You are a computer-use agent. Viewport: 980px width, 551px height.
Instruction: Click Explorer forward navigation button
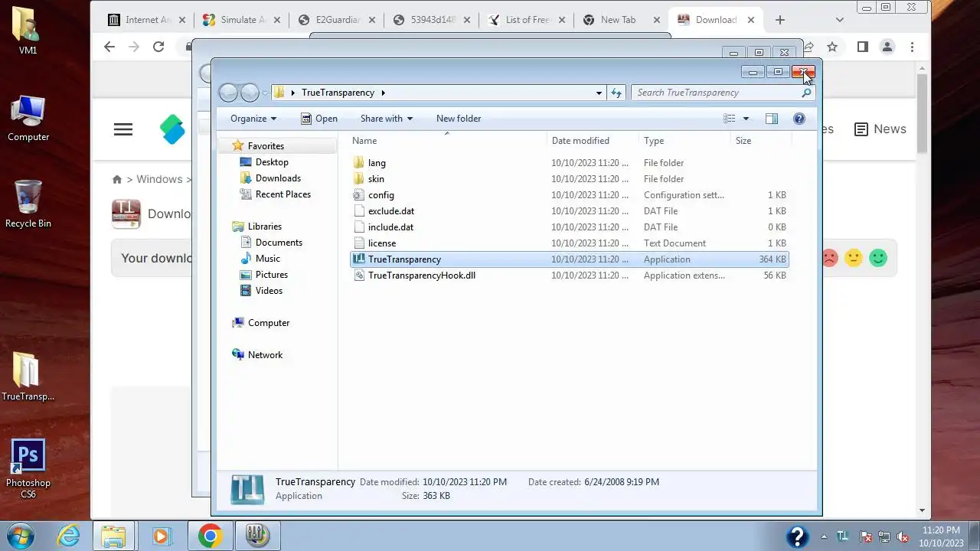coord(250,93)
